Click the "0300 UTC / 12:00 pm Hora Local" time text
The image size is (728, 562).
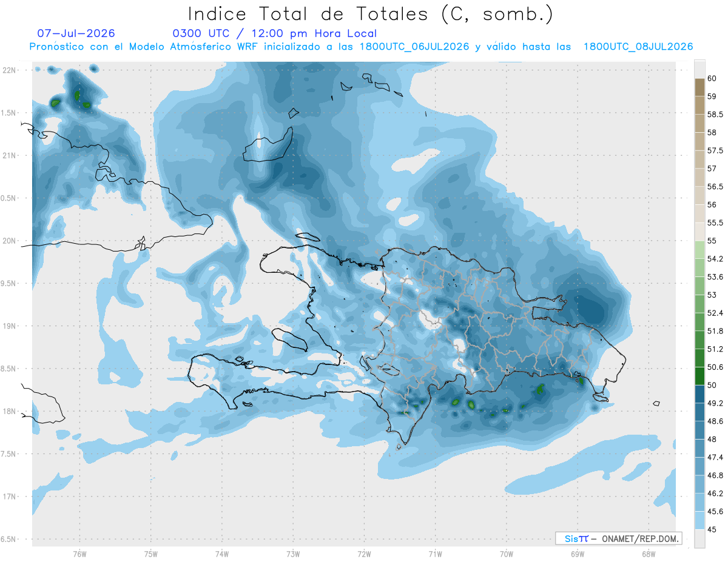click(274, 34)
